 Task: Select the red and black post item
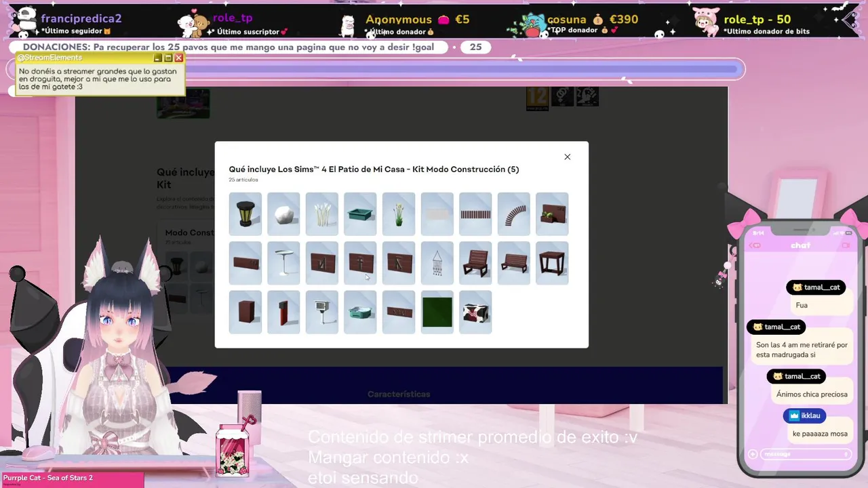click(283, 312)
